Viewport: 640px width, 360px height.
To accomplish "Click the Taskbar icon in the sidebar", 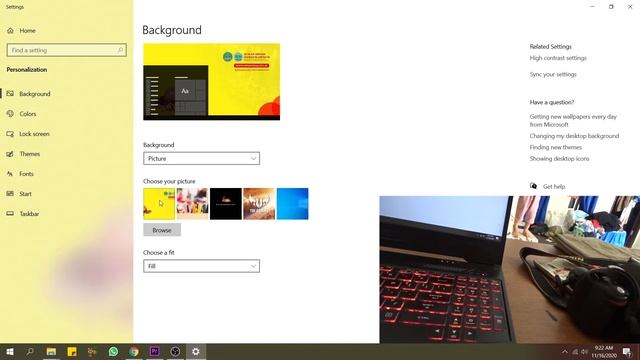I will click(10, 214).
